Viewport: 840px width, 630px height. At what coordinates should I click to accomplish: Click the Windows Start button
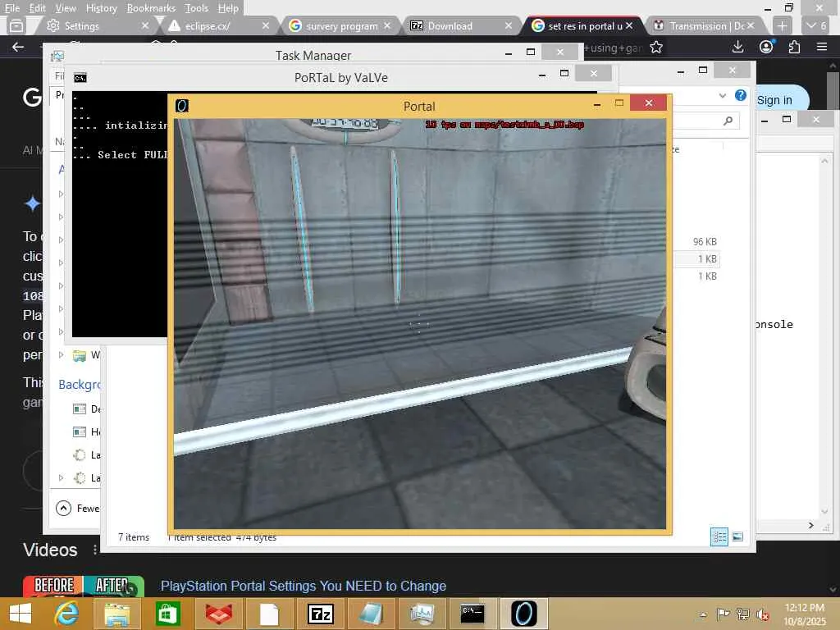(21, 614)
